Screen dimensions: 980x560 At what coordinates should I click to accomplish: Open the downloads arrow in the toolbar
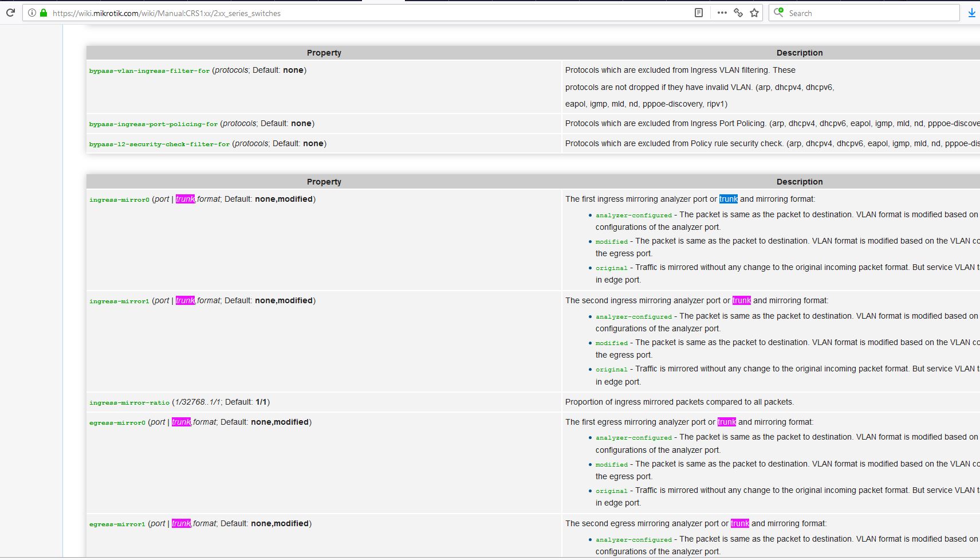[x=971, y=13]
